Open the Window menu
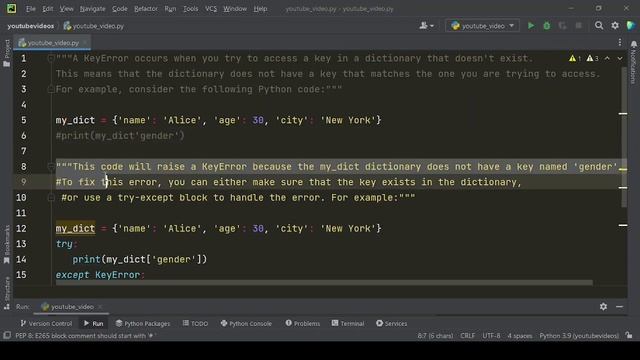640x360 pixels. [235, 9]
